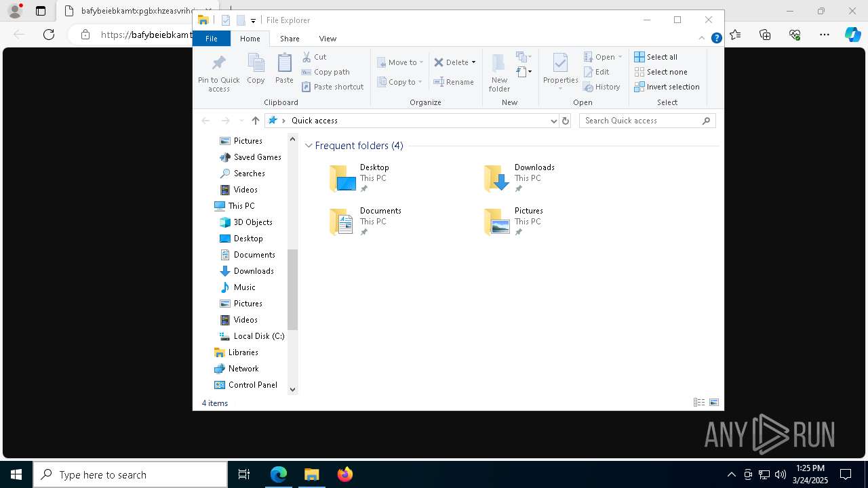Expand Delete dropdown arrow
Image resolution: width=868 pixels, height=488 pixels.
[473, 62]
